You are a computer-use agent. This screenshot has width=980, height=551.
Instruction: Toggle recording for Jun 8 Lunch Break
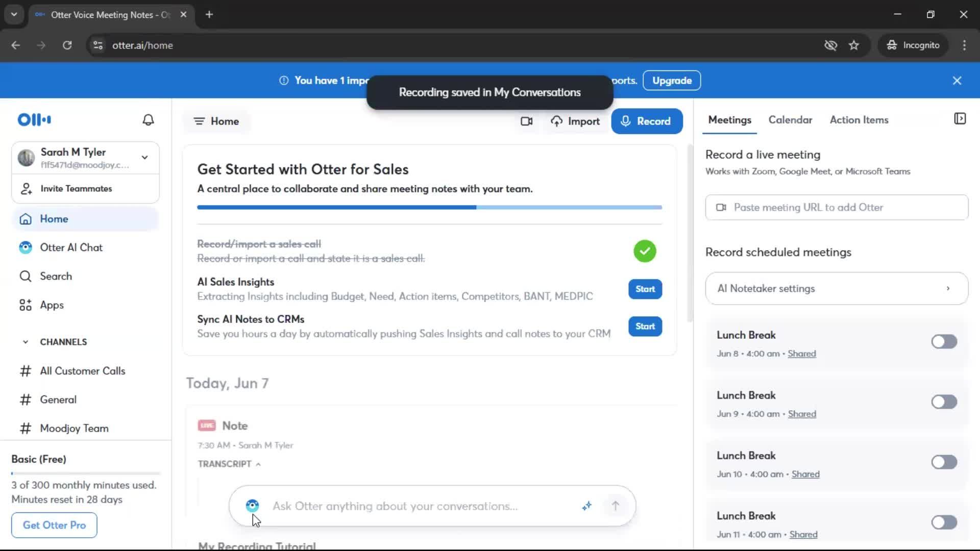(944, 342)
